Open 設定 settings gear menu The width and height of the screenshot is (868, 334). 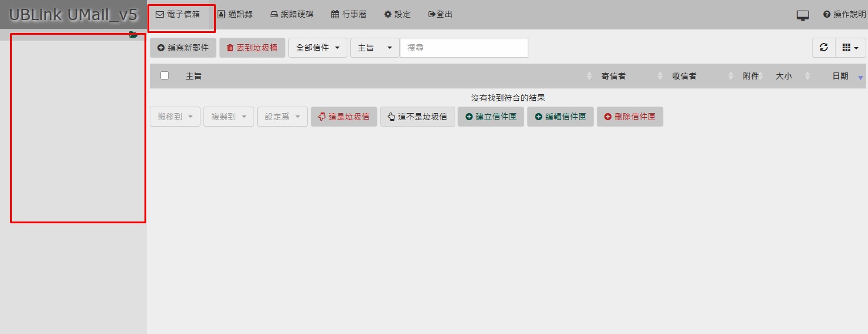point(397,14)
